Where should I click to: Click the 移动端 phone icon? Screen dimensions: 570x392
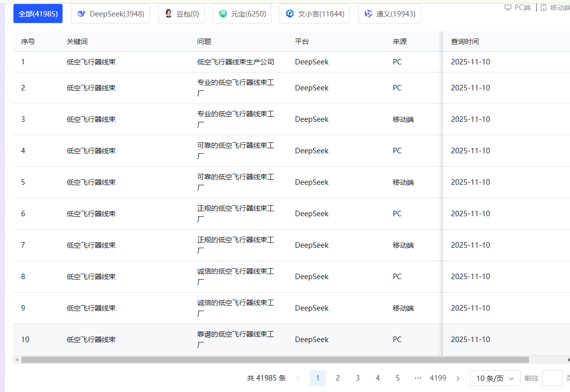tap(543, 7)
